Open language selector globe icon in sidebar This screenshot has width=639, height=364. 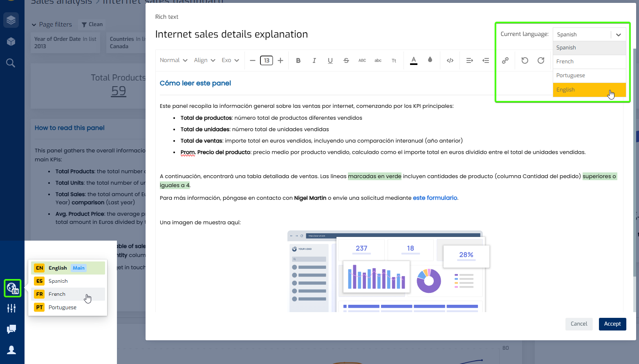coord(12,288)
